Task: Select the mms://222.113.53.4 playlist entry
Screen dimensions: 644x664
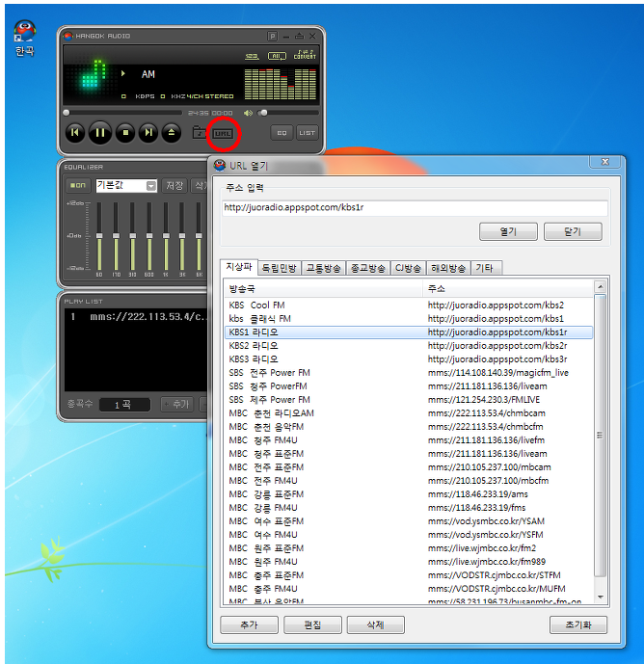Action: point(138,316)
